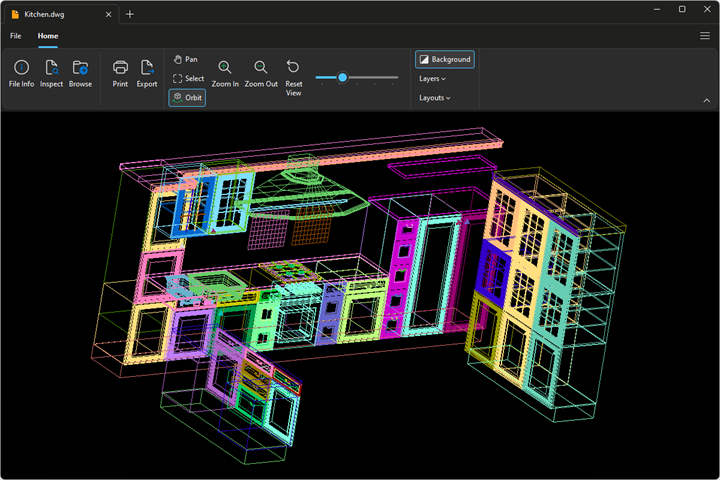Export the drawing file
The height and width of the screenshot is (480, 720).
(147, 73)
